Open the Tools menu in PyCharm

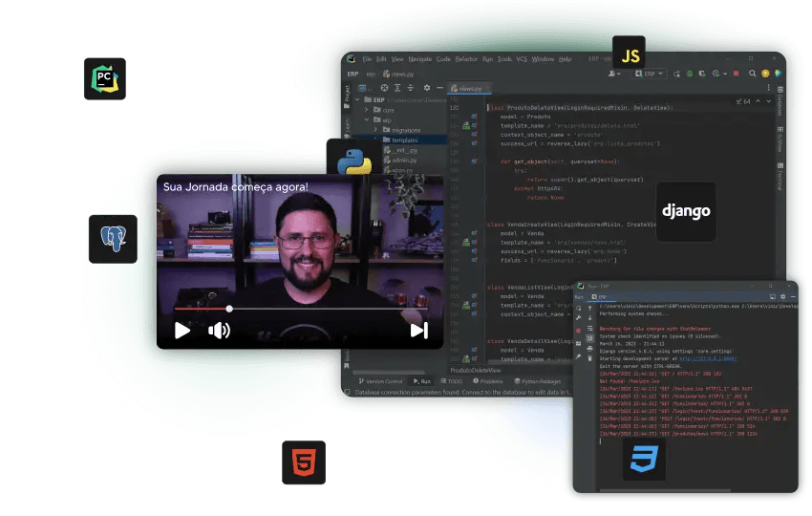point(504,59)
